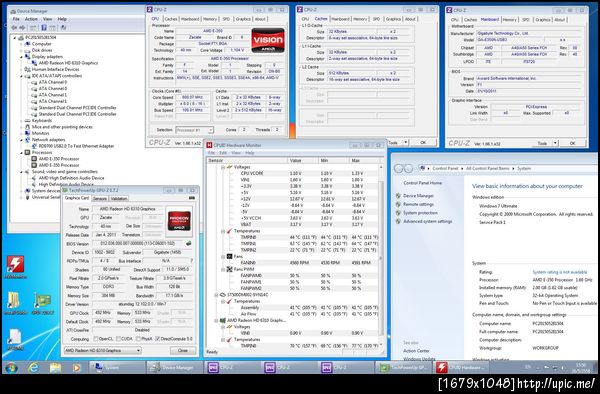
Task: Toggle the DirectCompute 5.0 checkbox
Action: (157, 339)
